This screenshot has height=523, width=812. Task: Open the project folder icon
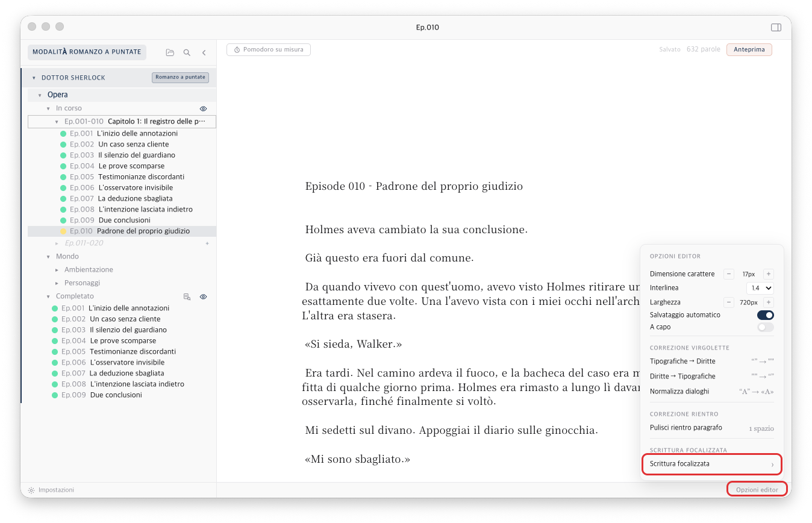click(x=170, y=52)
